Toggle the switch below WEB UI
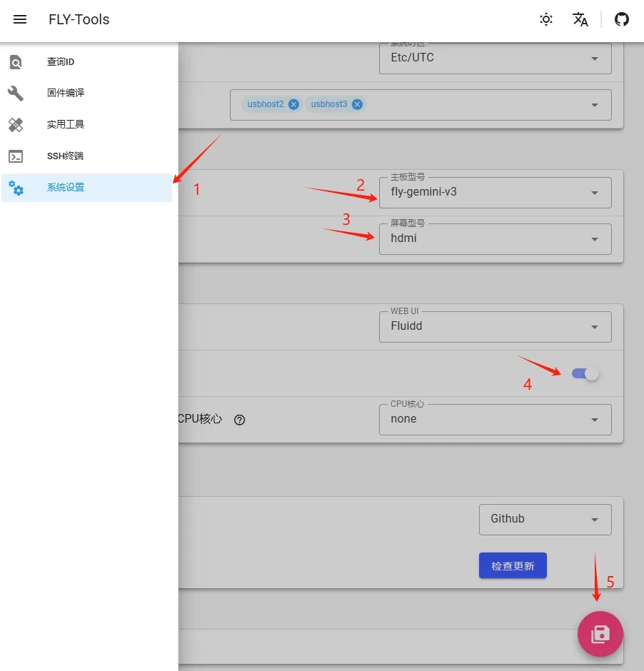Viewport: 644px width, 671px height. tap(585, 373)
